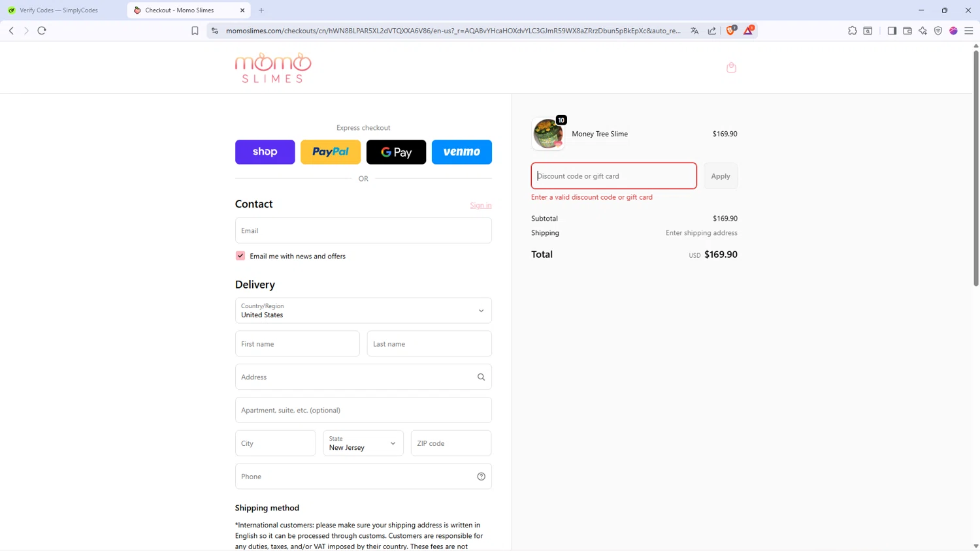
Task: Click the Total amount $169.90
Action: (x=721, y=255)
